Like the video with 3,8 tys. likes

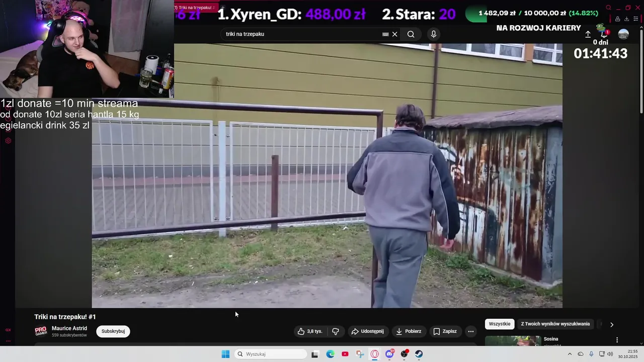pos(309,331)
